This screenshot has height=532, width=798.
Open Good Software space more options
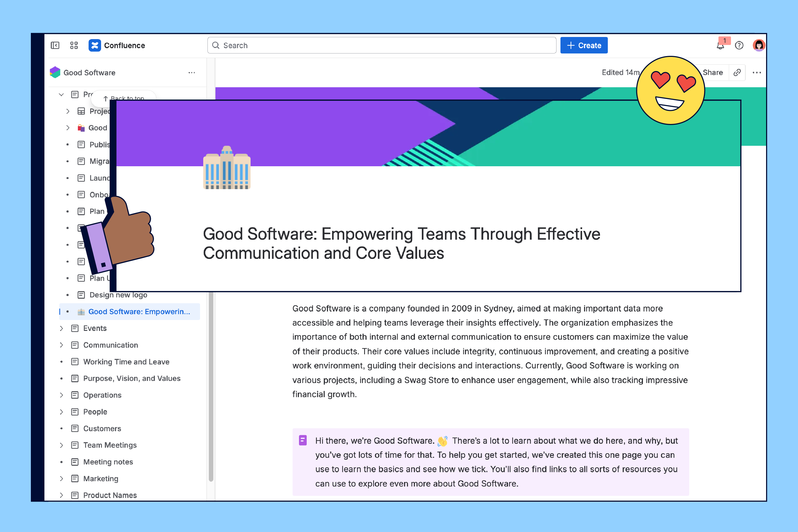coord(192,73)
